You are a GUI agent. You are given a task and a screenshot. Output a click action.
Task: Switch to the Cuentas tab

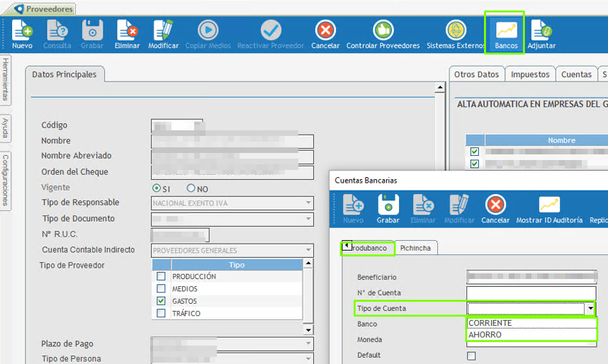576,74
